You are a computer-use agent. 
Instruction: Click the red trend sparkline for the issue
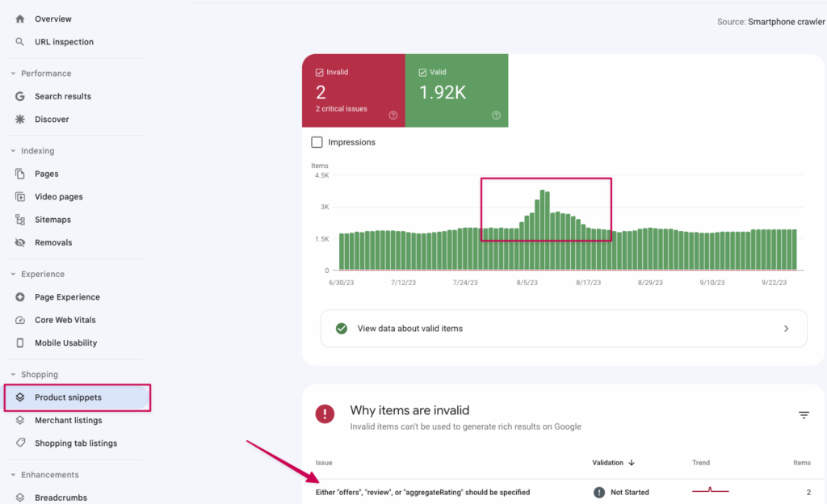coord(709,489)
